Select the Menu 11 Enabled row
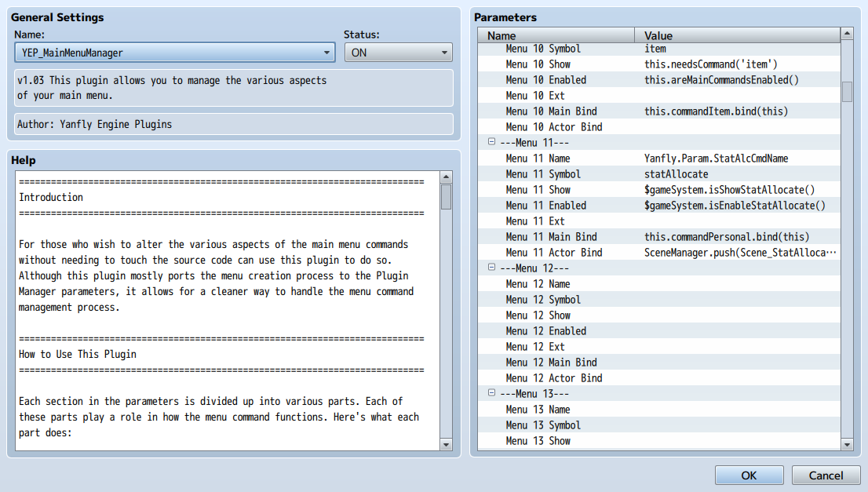The image size is (868, 492). click(x=658, y=206)
